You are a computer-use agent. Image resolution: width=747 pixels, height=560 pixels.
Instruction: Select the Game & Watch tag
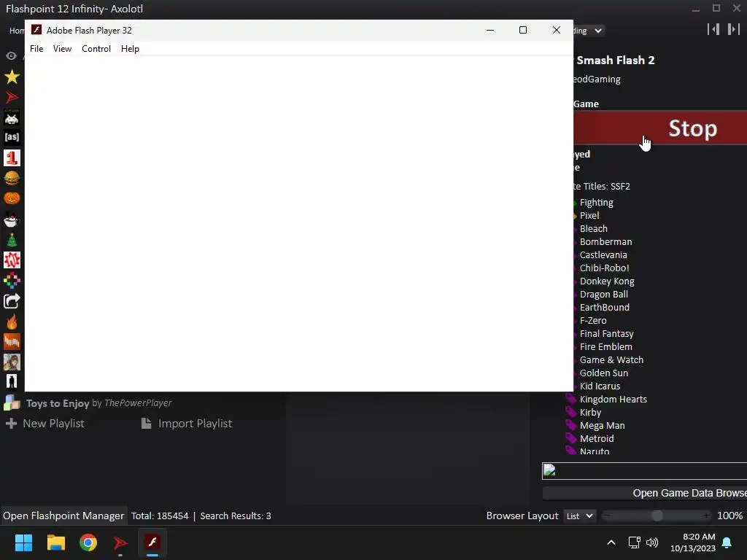(x=611, y=360)
